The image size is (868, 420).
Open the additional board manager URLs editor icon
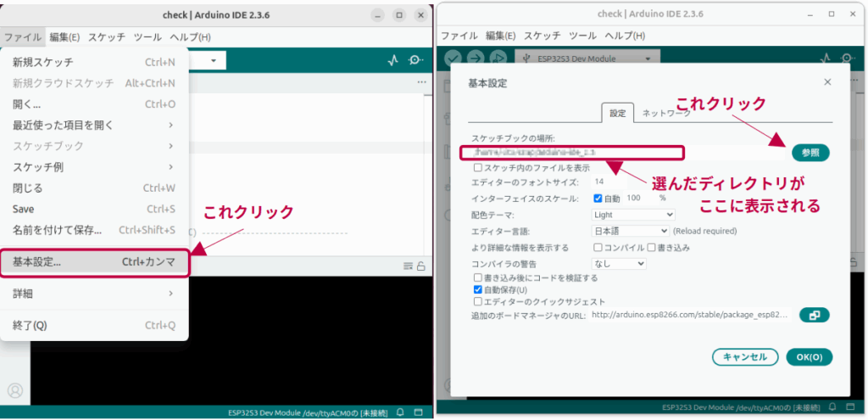(x=814, y=315)
